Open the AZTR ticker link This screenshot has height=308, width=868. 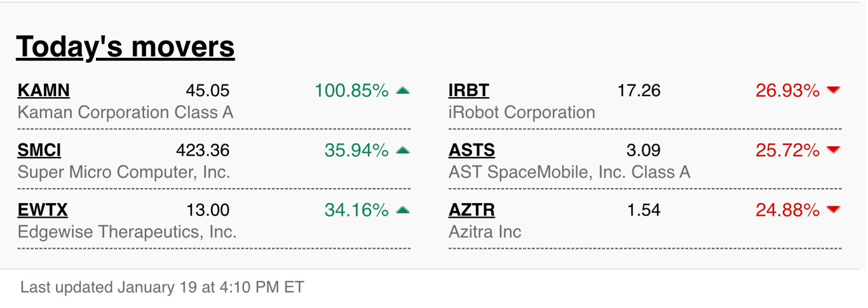coord(471,210)
